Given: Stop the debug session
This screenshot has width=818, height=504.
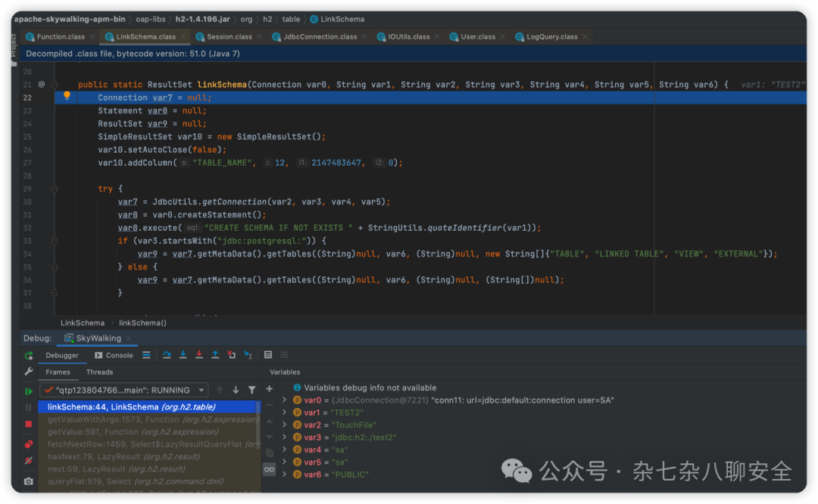Looking at the screenshot, I should tap(29, 425).
